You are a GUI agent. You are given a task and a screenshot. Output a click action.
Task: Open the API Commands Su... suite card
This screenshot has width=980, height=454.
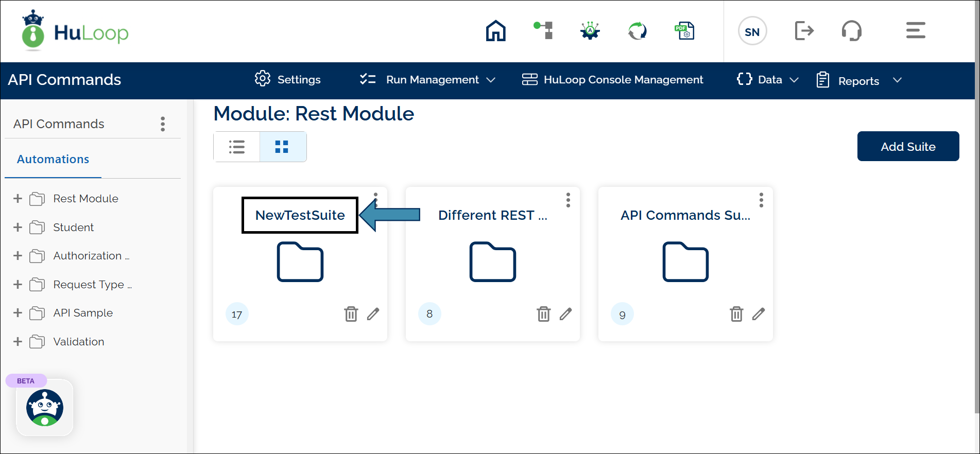pyautogui.click(x=685, y=261)
